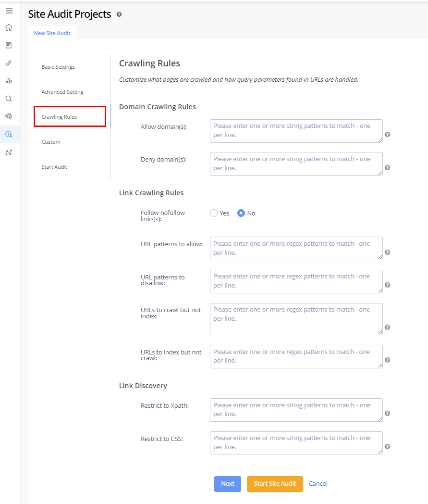This screenshot has width=428, height=504.
Task: Go to Home via sidebar icon
Action: click(x=9, y=27)
